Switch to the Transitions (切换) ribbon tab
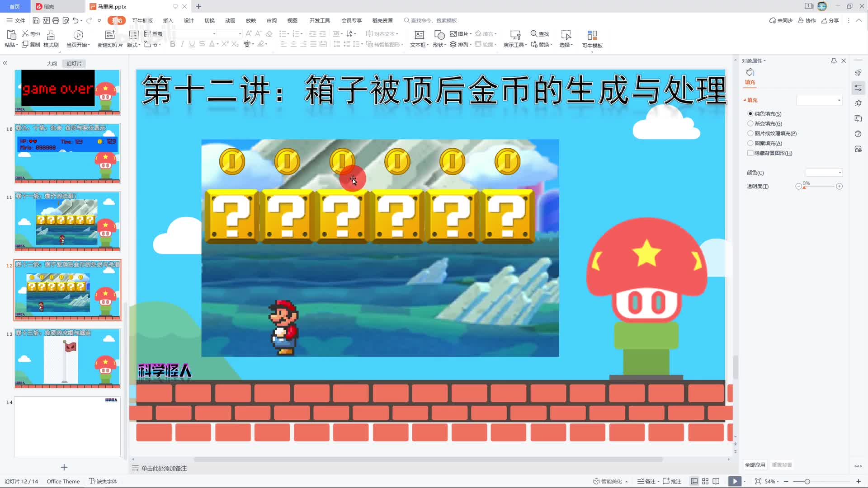This screenshot has height=488, width=868. click(209, 20)
